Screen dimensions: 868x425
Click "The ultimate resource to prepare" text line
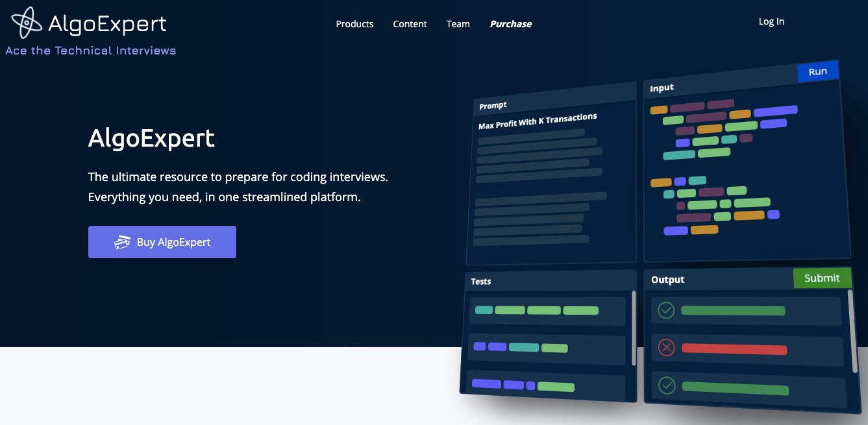coord(238,176)
